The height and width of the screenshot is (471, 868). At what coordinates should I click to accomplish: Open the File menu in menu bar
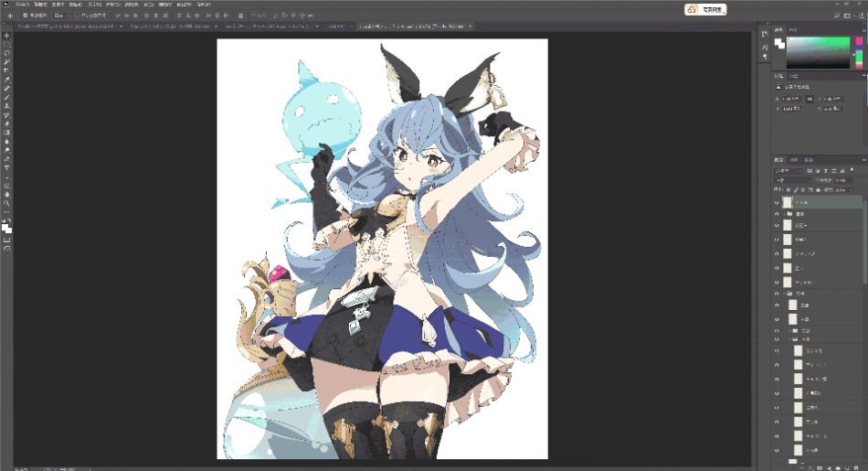[22, 5]
